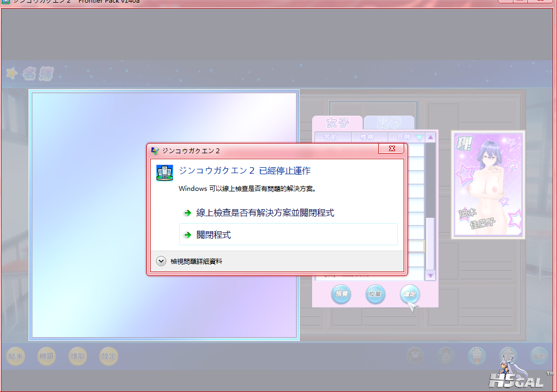
Task: Click the 讀取 round button at bottom
Action: click(77, 355)
